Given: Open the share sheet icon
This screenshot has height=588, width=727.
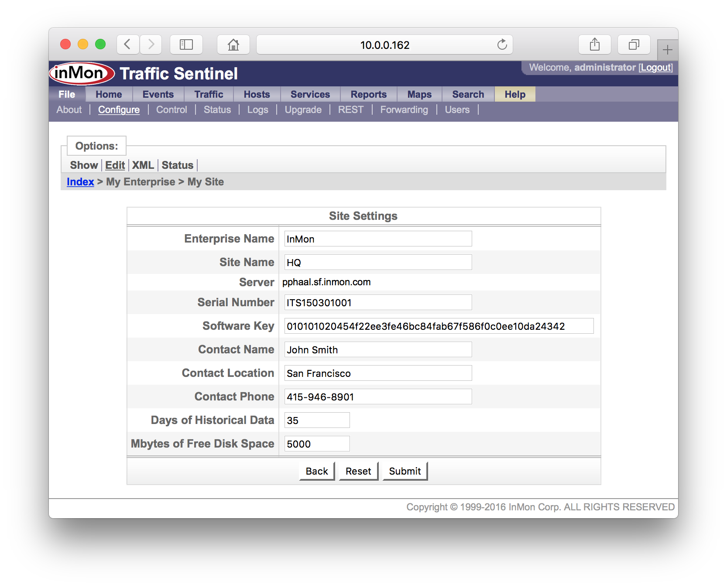Looking at the screenshot, I should [x=595, y=44].
